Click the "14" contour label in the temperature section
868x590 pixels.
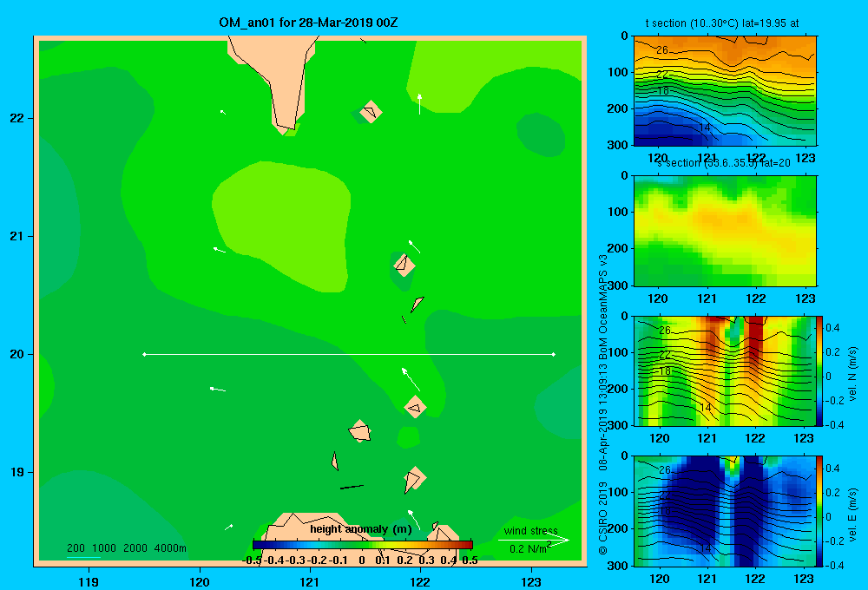(x=704, y=128)
